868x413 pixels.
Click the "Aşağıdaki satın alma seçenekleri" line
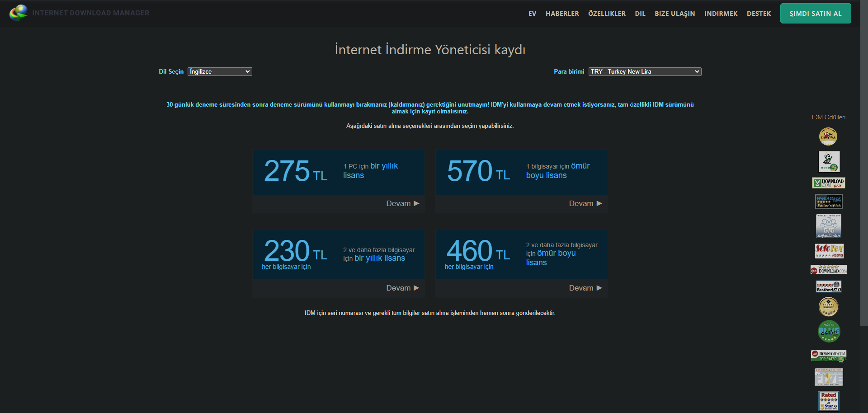point(430,126)
